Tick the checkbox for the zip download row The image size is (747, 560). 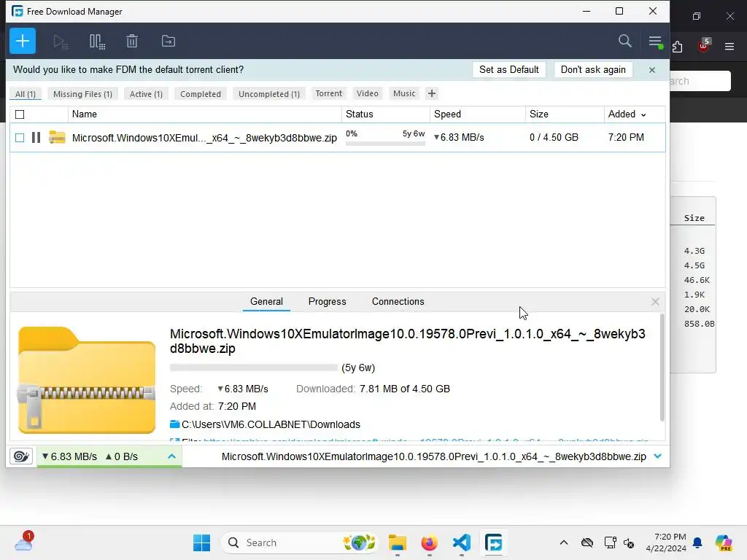[20, 138]
